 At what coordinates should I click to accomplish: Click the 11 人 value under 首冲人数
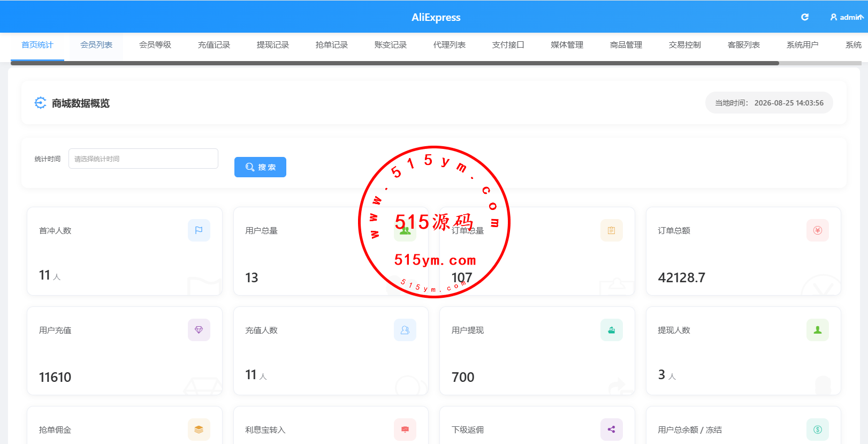pos(50,275)
